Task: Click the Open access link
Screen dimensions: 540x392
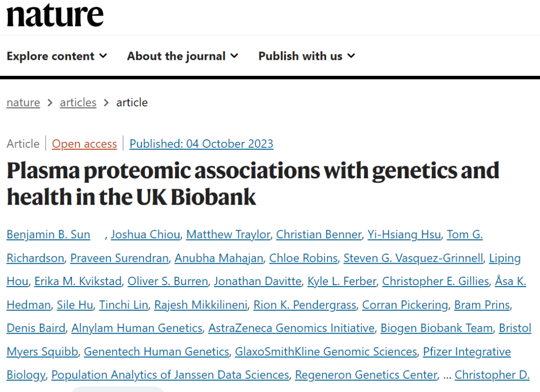Action: click(x=84, y=144)
